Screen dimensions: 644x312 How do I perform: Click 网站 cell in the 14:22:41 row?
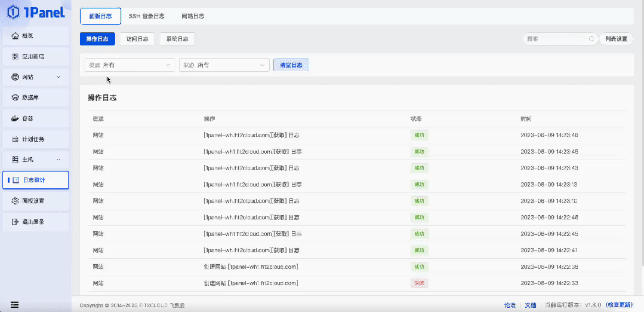click(x=98, y=250)
